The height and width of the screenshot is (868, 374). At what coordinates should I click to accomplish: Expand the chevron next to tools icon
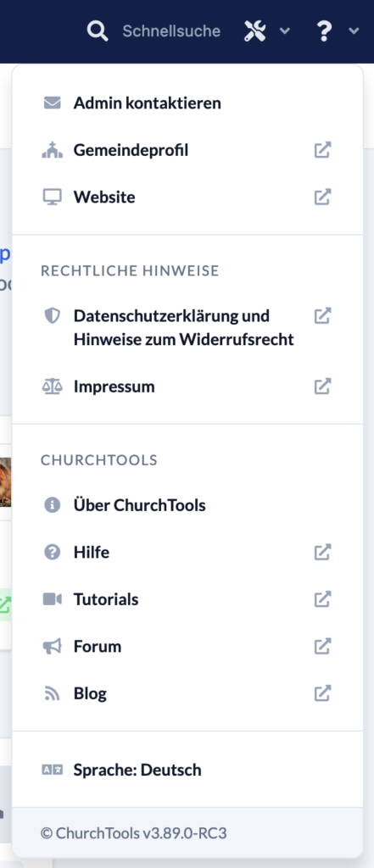coord(285,31)
